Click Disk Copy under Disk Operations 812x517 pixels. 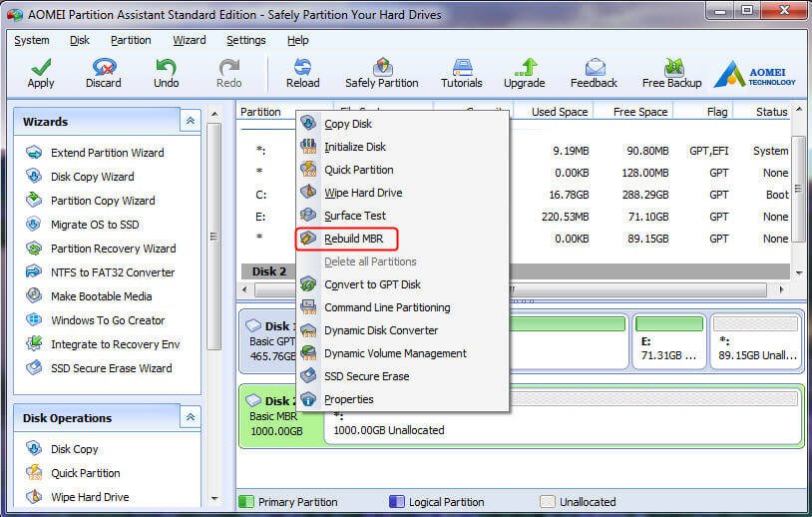pos(74,449)
